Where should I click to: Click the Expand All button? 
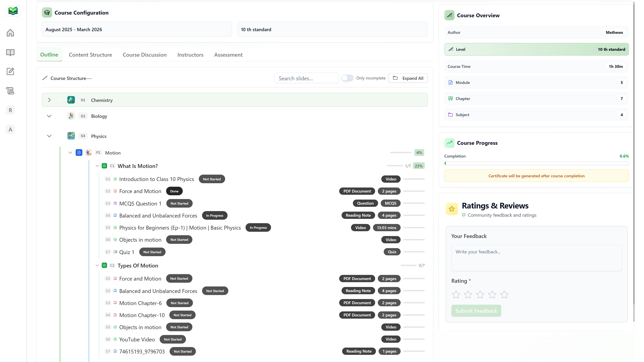408,78
